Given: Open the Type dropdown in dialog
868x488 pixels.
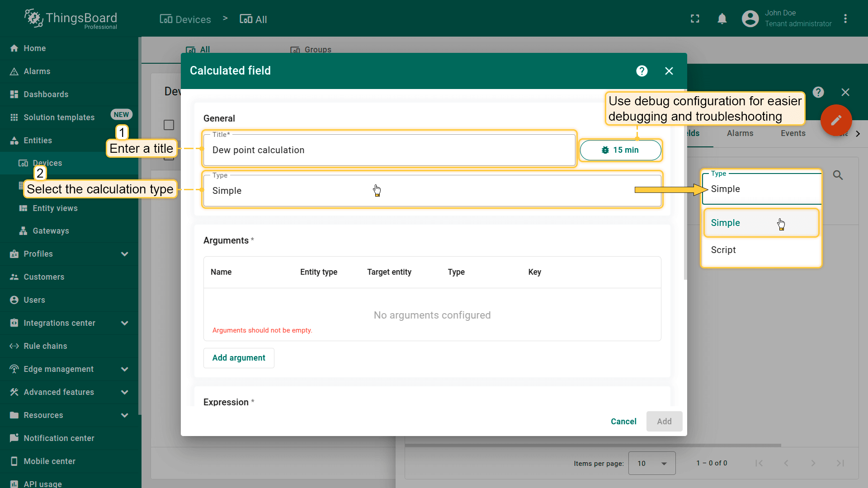Looking at the screenshot, I should [432, 191].
